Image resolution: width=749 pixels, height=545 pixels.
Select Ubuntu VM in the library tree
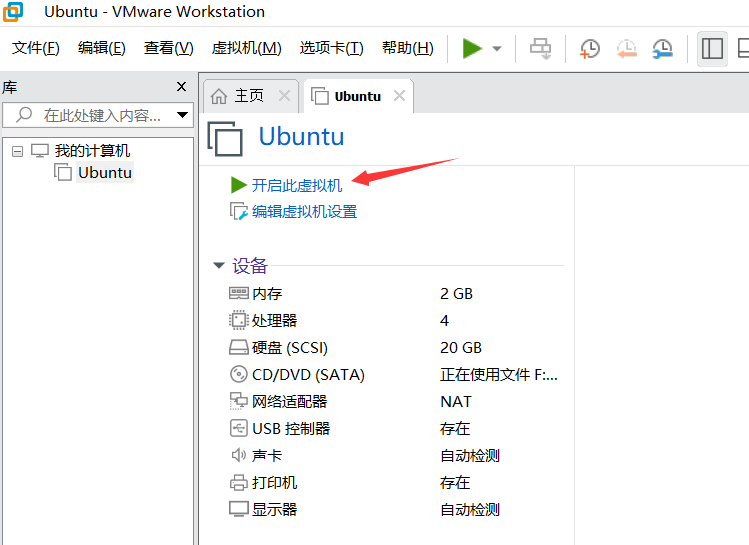tap(105, 172)
